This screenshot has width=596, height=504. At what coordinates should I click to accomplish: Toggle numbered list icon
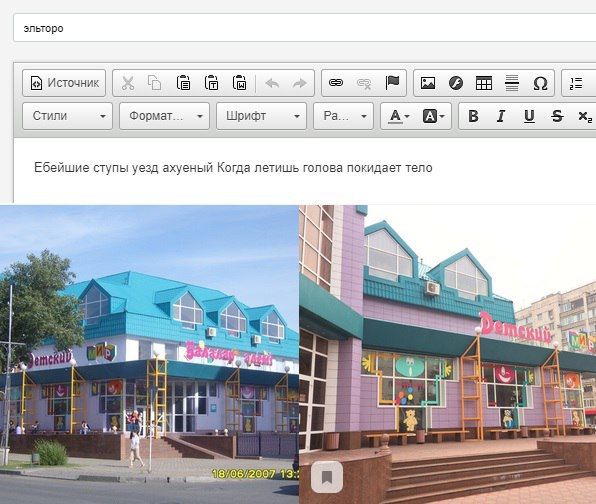[576, 83]
